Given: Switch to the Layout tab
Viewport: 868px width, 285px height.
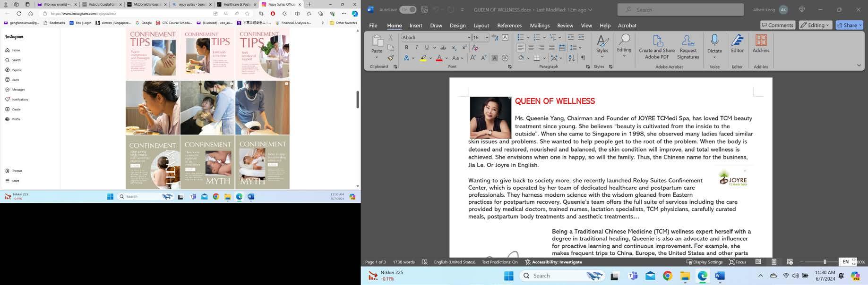Looking at the screenshot, I should click(x=481, y=25).
